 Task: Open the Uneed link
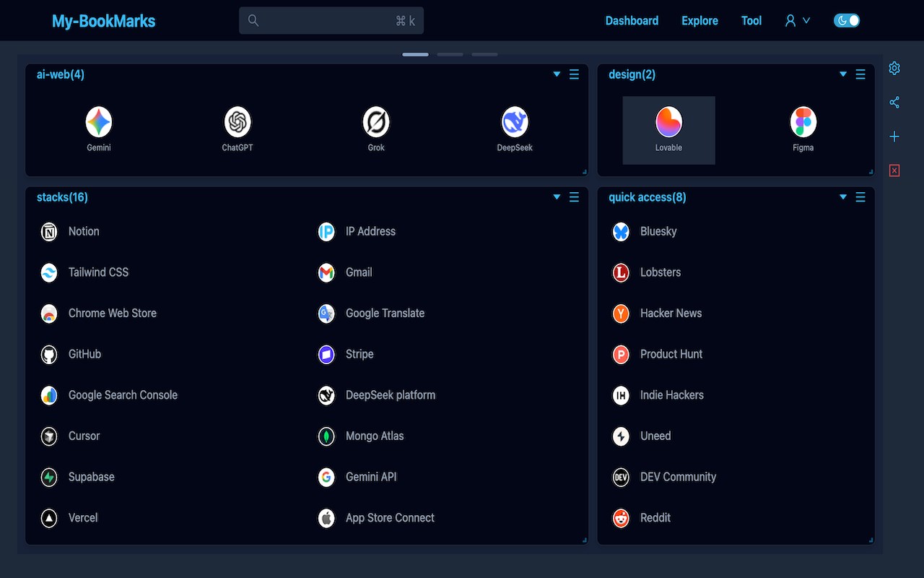click(x=655, y=436)
